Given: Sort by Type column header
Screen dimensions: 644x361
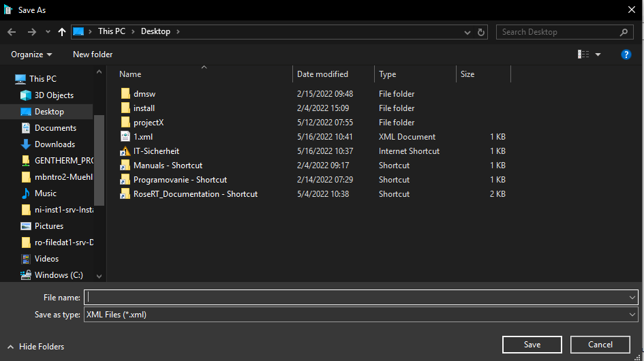Looking at the screenshot, I should point(387,74).
